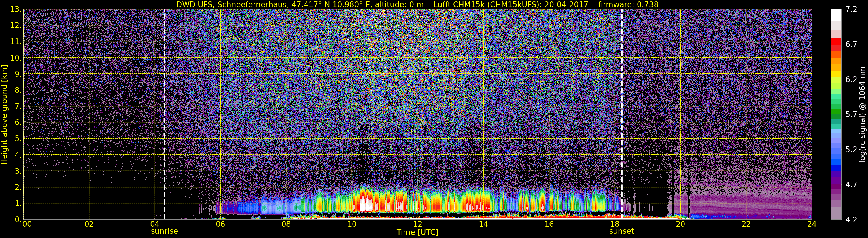Click the 'firmware: 0.738' text

[628, 4]
